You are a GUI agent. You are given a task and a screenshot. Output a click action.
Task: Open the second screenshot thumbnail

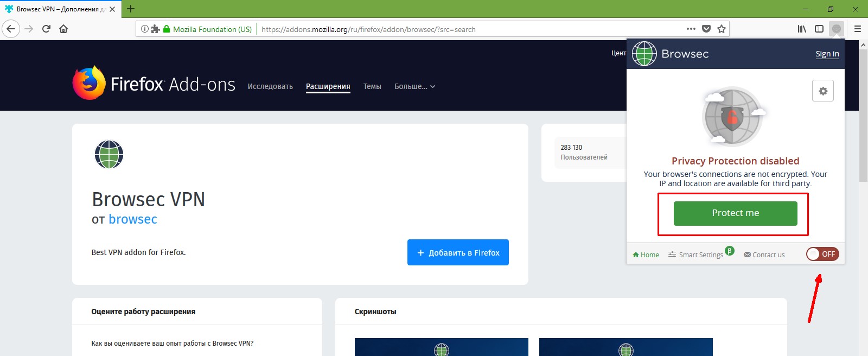point(626,347)
